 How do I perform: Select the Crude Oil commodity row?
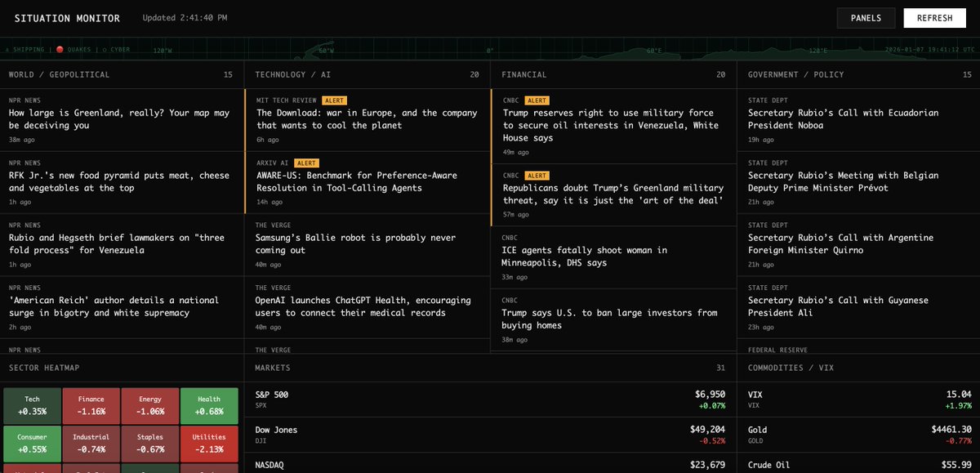coord(859,463)
